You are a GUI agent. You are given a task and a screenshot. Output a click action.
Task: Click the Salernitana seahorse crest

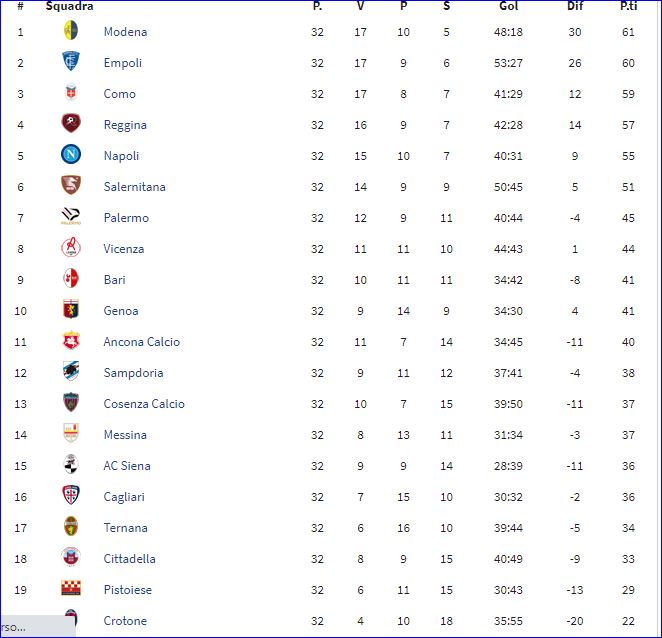pyautogui.click(x=71, y=185)
